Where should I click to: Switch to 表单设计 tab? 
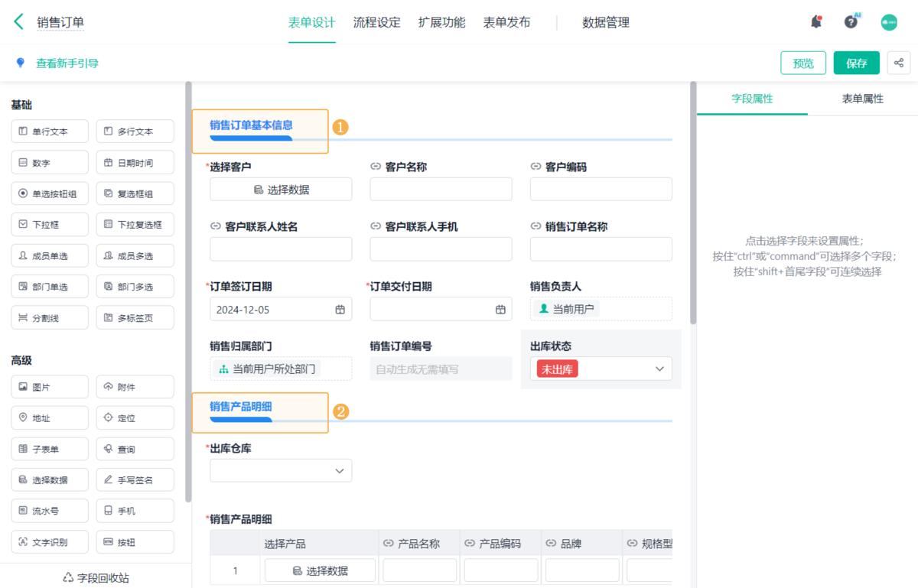tap(312, 23)
